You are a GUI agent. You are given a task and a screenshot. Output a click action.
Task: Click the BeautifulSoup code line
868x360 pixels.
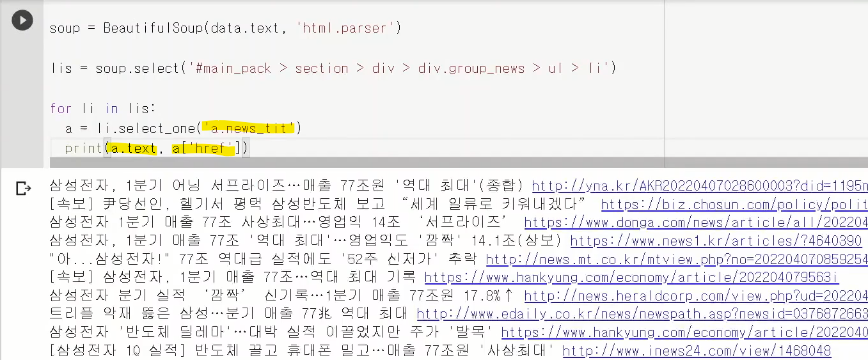point(225,28)
